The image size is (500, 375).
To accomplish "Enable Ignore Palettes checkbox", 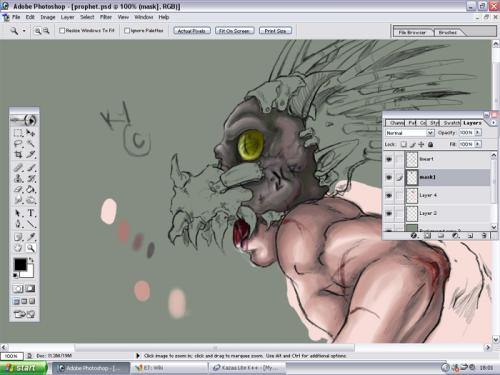I will [x=127, y=31].
